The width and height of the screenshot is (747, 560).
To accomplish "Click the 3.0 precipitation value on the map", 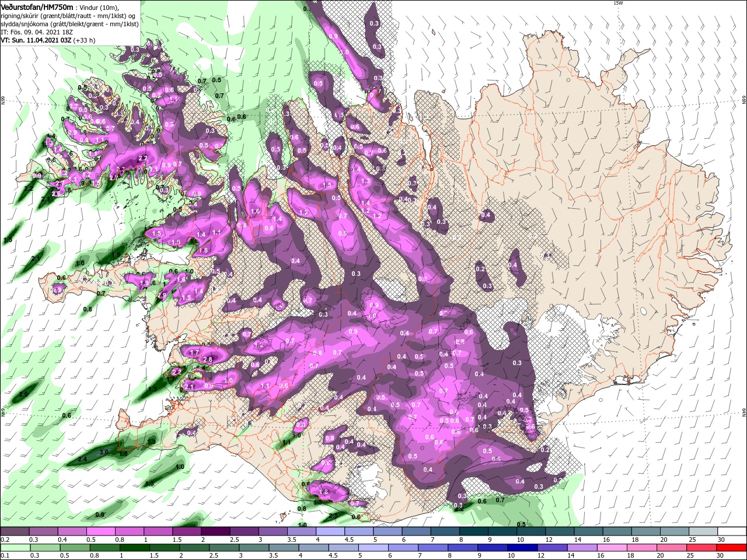I will [x=104, y=452].
